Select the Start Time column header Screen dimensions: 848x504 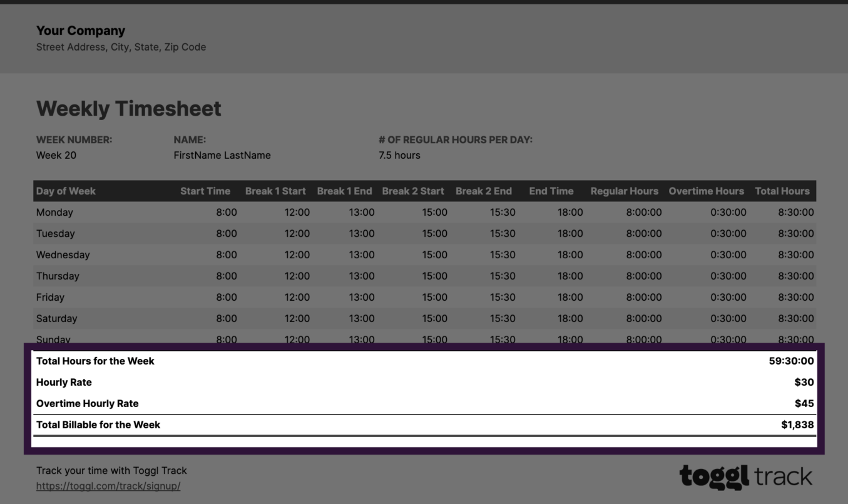(x=206, y=191)
